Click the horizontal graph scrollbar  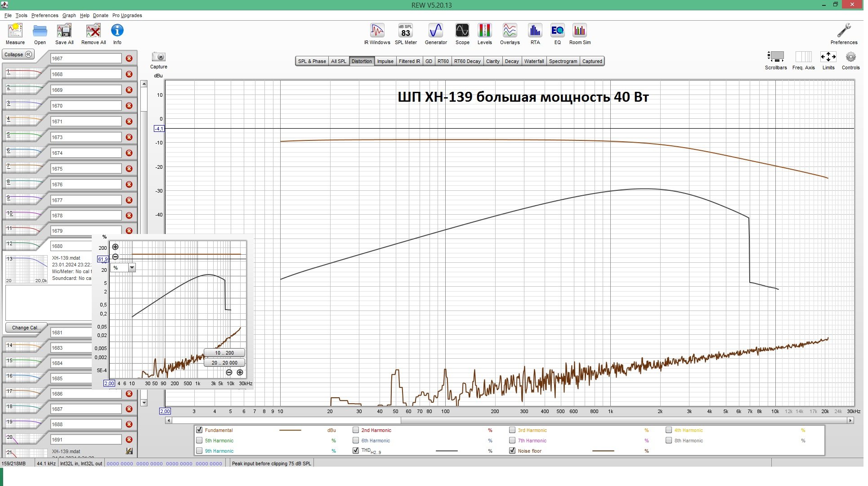tap(510, 420)
